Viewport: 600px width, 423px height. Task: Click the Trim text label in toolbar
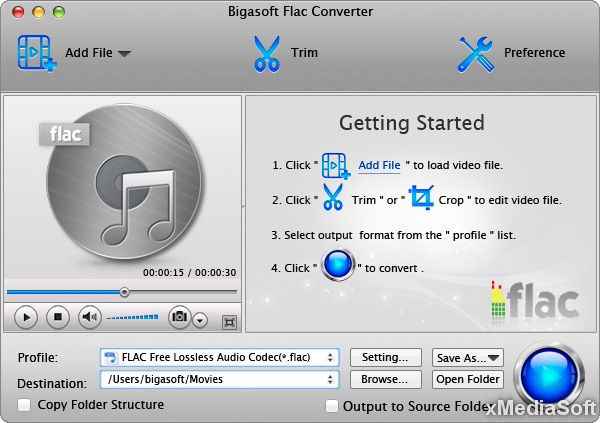tap(304, 52)
